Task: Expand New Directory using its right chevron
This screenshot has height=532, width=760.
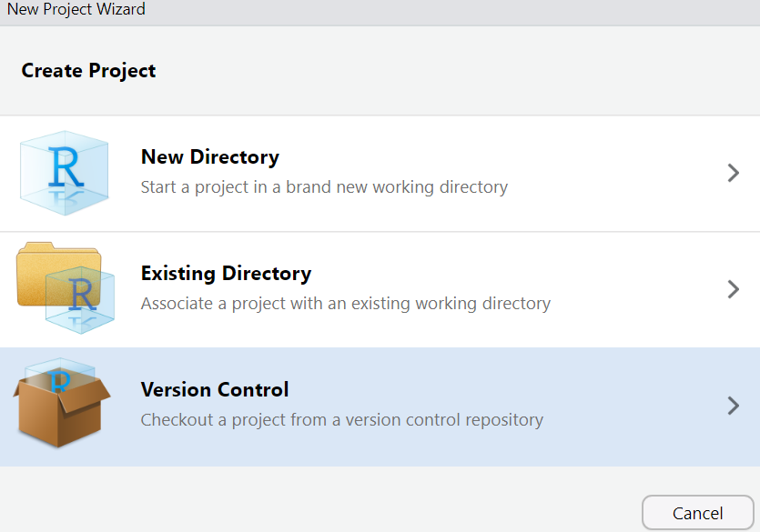Action: (x=734, y=173)
